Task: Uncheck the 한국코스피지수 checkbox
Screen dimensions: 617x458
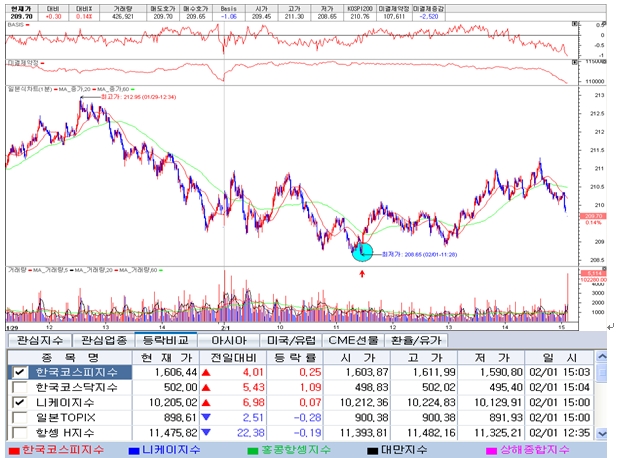Action: 18,372
